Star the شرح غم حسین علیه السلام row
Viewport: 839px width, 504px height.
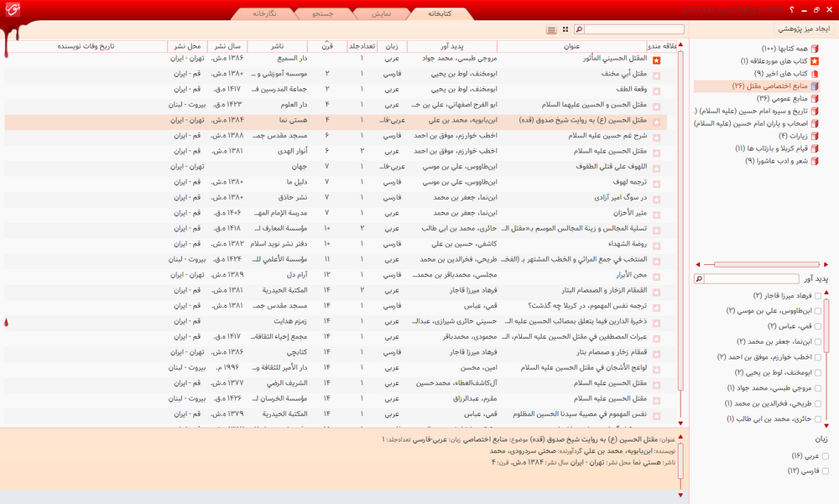[x=657, y=138]
